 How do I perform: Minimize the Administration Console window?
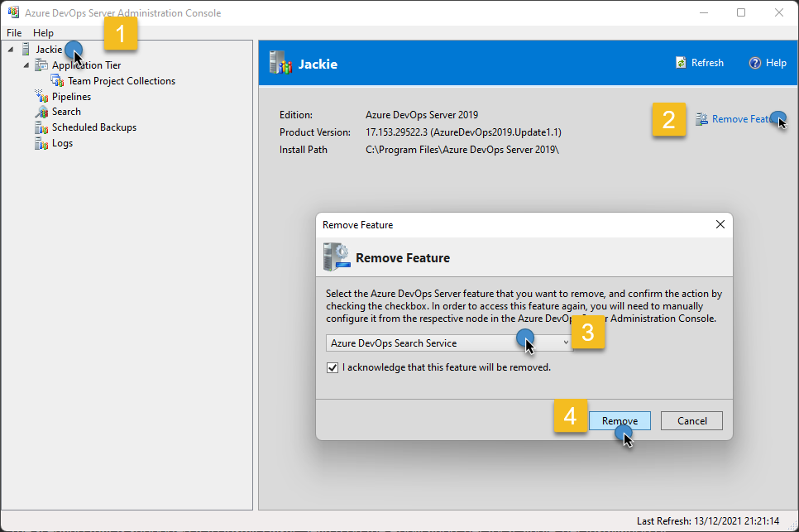[x=704, y=12]
